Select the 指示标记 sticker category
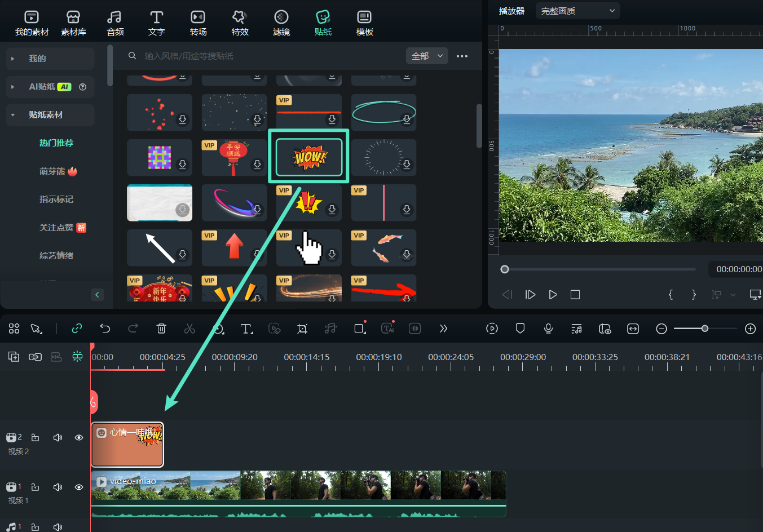The width and height of the screenshot is (763, 532). pos(56,200)
